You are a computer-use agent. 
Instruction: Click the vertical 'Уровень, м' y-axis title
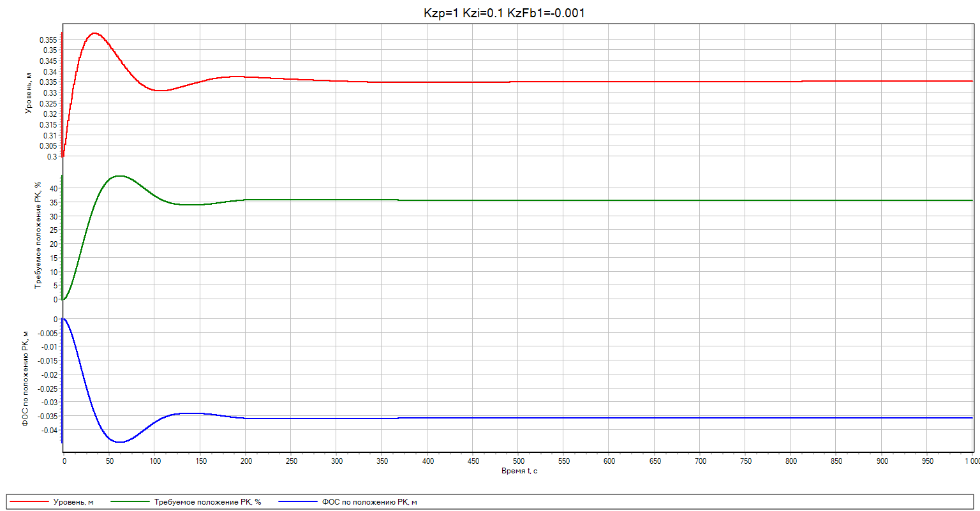click(28, 93)
